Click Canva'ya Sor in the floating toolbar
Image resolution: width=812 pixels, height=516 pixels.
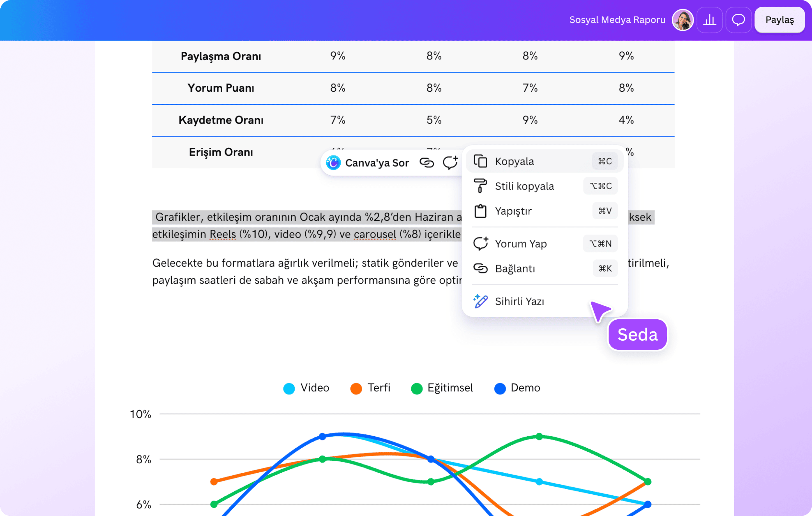point(368,163)
